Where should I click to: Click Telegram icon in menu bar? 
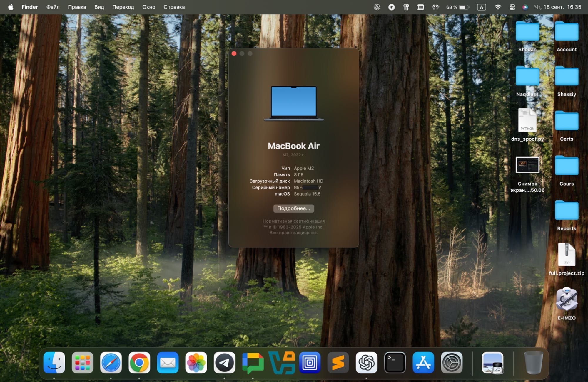[x=392, y=7]
